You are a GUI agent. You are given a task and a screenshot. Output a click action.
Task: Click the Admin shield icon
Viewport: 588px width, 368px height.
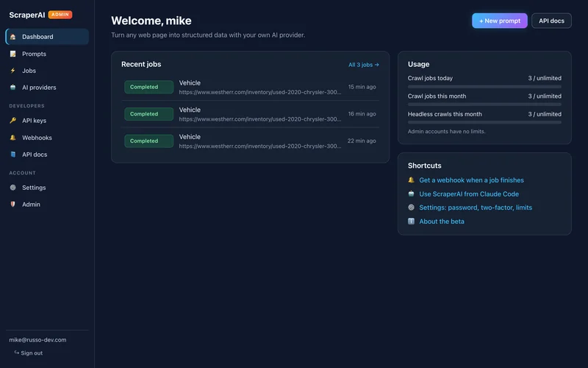(12, 205)
